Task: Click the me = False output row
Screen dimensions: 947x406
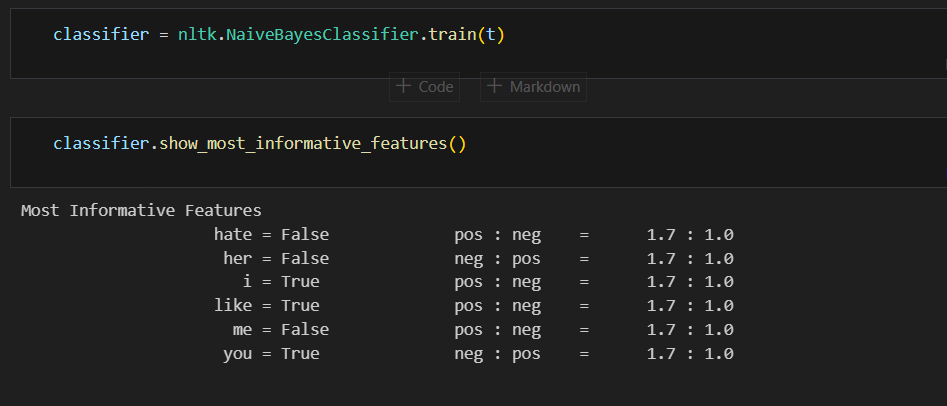Action: (x=483, y=329)
